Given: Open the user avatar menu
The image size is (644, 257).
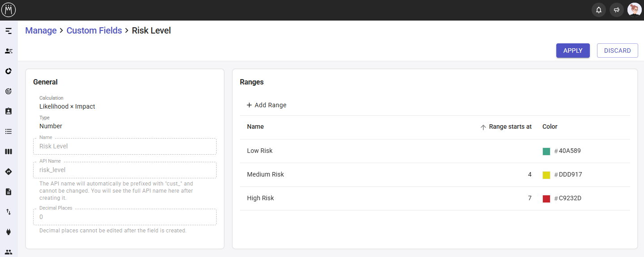Looking at the screenshot, I should tap(634, 10).
